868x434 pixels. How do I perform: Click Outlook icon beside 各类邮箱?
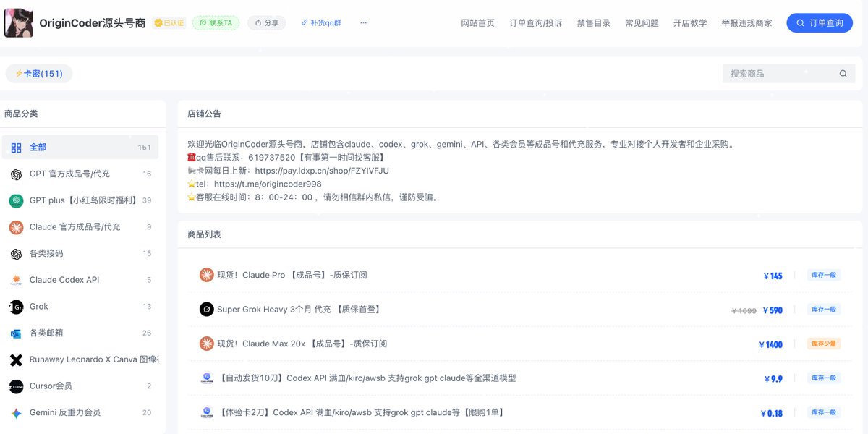(16, 333)
